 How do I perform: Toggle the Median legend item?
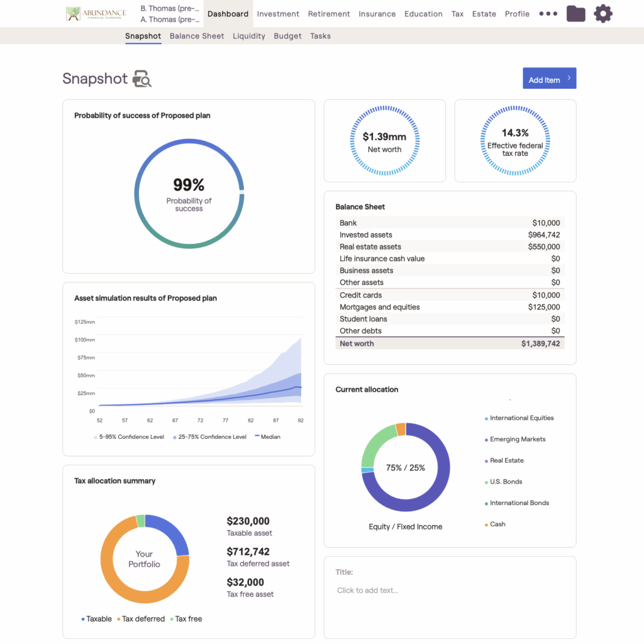267,436
